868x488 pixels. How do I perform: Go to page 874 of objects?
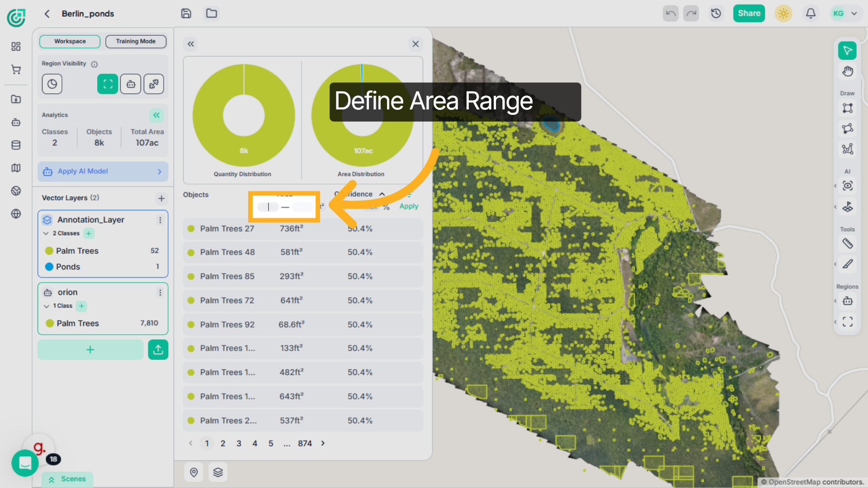pyautogui.click(x=305, y=444)
